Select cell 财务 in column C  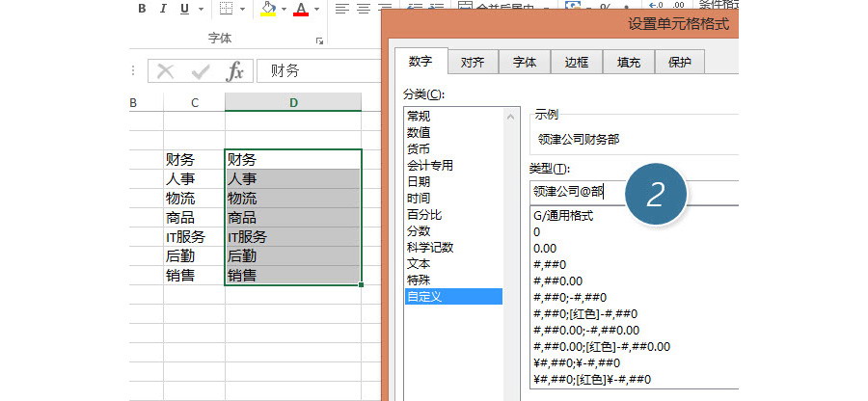tap(194, 160)
